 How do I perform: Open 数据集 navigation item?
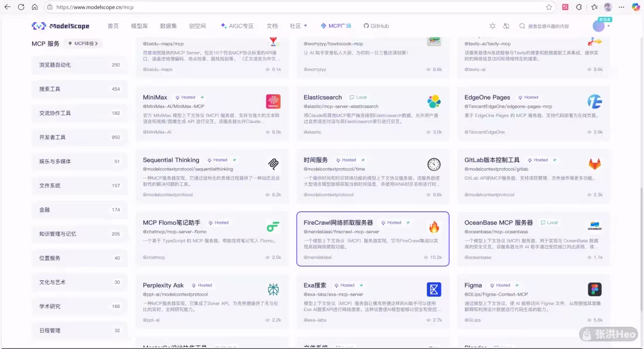169,26
